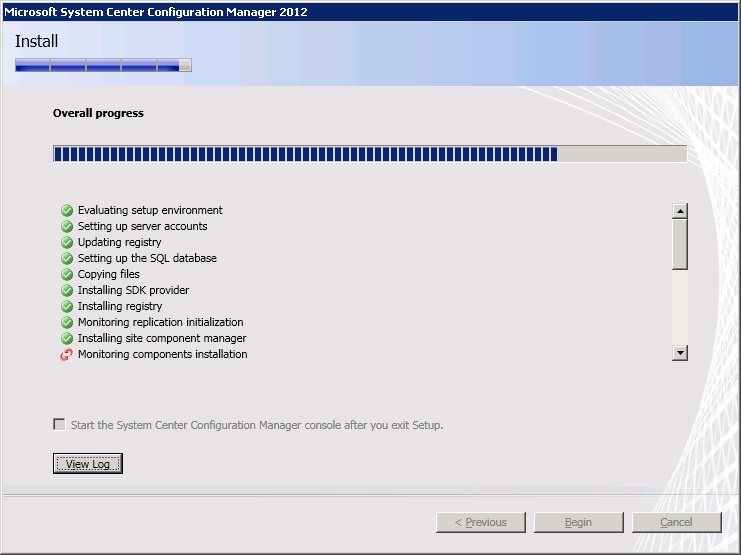
Task: Click the 'Overall progress' heading
Action: coord(98,113)
